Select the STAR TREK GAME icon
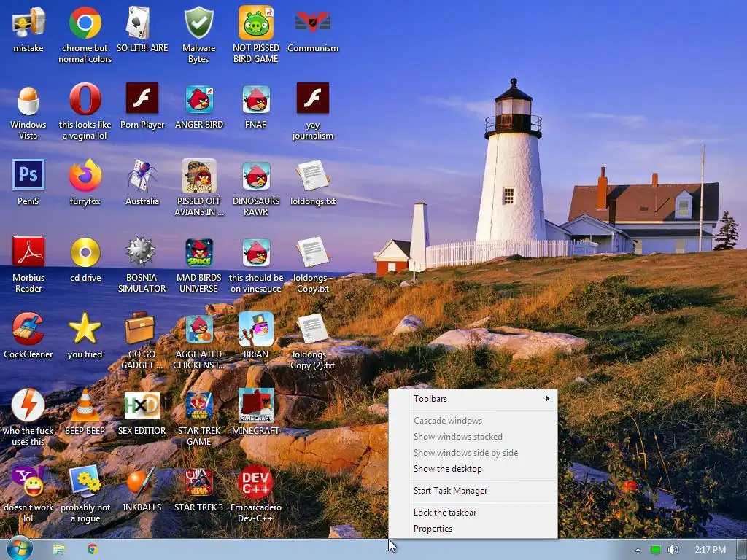This screenshot has width=747, height=560. coord(198,406)
